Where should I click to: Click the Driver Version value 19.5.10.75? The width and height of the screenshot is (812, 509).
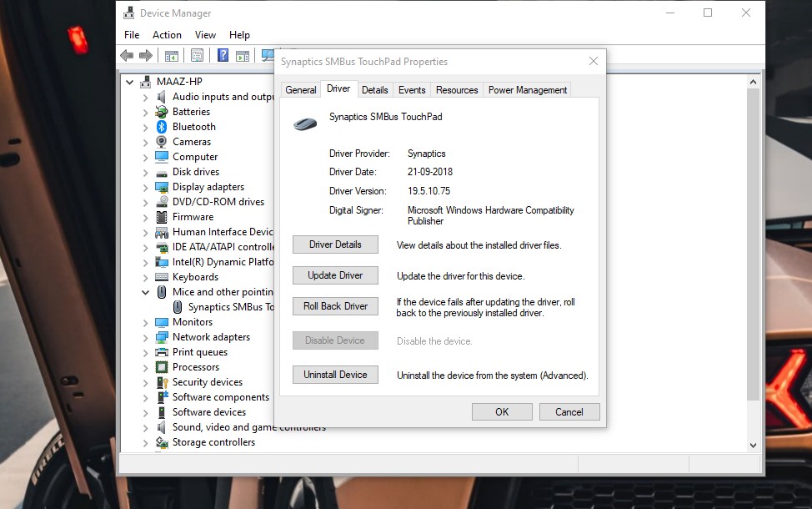429,191
